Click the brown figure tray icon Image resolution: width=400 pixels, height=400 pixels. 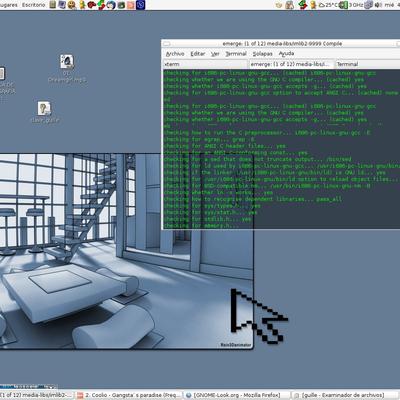pos(290,5)
